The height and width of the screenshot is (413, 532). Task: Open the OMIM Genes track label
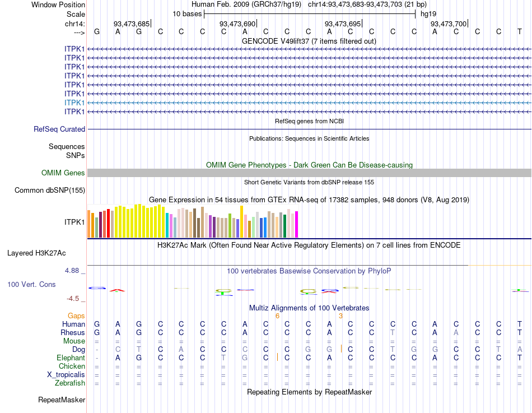click(x=63, y=173)
